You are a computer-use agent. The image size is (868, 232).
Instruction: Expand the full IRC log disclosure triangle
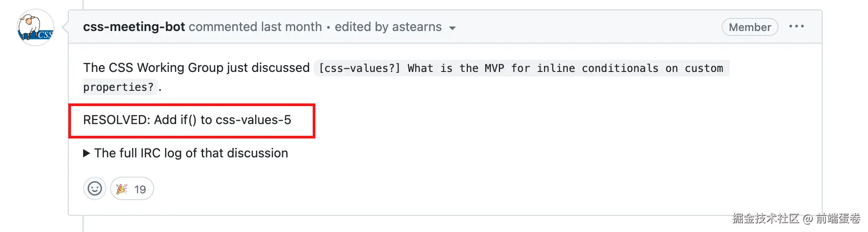[87, 153]
